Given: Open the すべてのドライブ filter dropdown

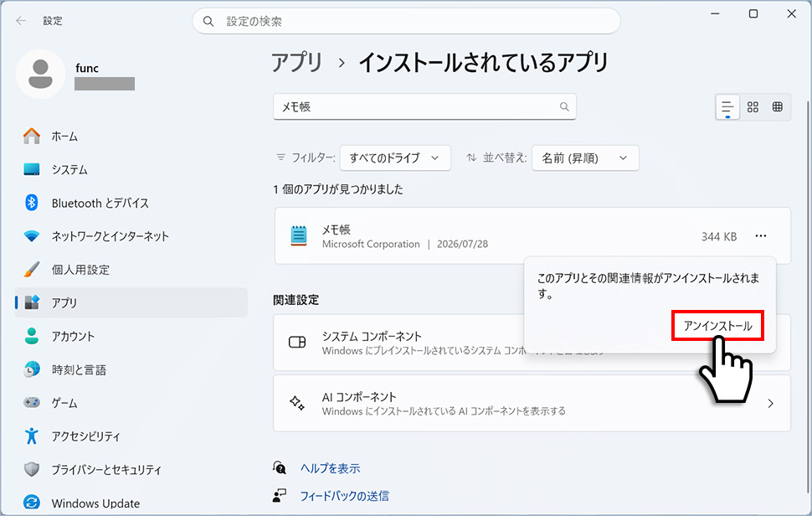Looking at the screenshot, I should (395, 158).
